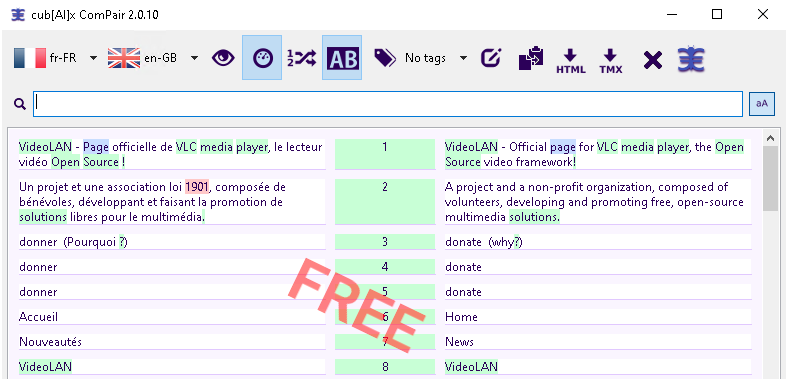Screen dimensions: 788x379
Task: Click the tag label icon
Action: [385, 58]
